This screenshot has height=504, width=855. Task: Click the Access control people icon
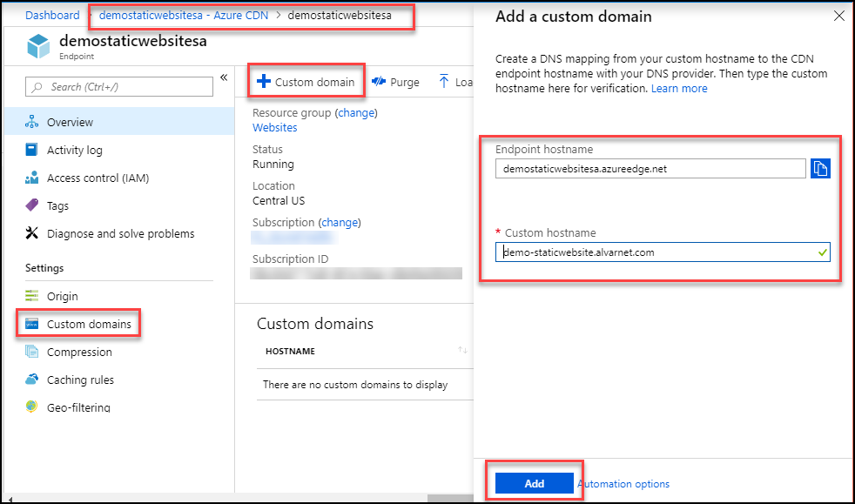point(31,178)
